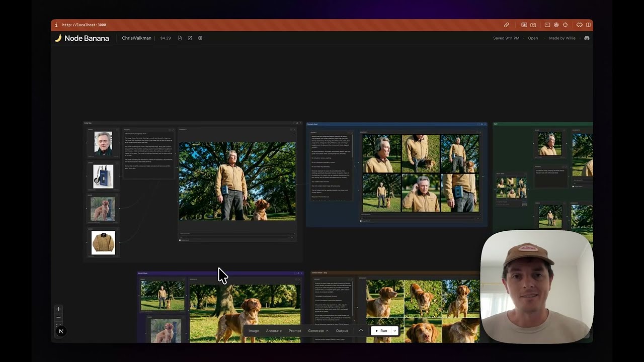
Task: Click the code brackets icon in browser bar
Action: click(579, 25)
